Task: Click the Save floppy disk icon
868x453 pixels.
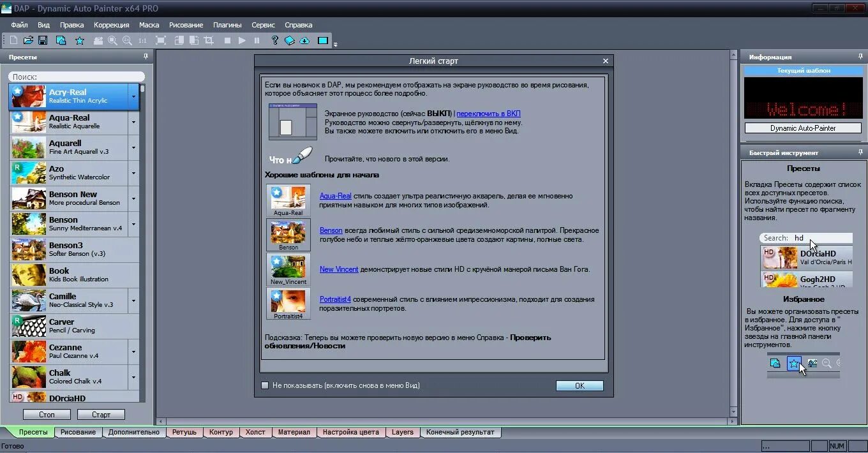Action: 43,40
